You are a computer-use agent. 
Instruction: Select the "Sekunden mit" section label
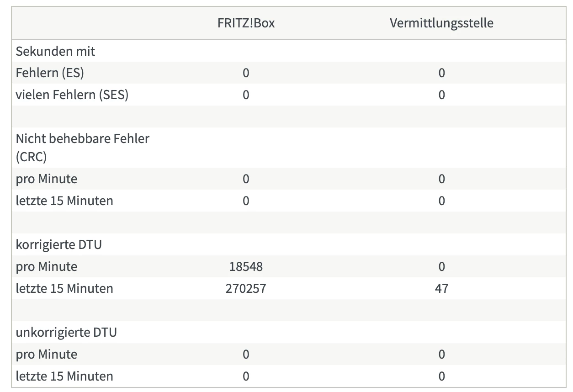tap(55, 51)
